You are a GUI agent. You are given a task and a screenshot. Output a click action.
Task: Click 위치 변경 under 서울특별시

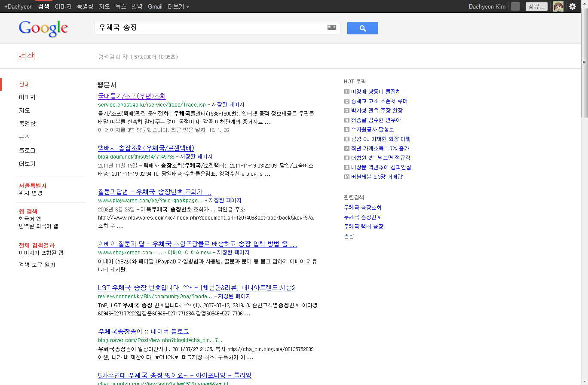click(x=31, y=193)
